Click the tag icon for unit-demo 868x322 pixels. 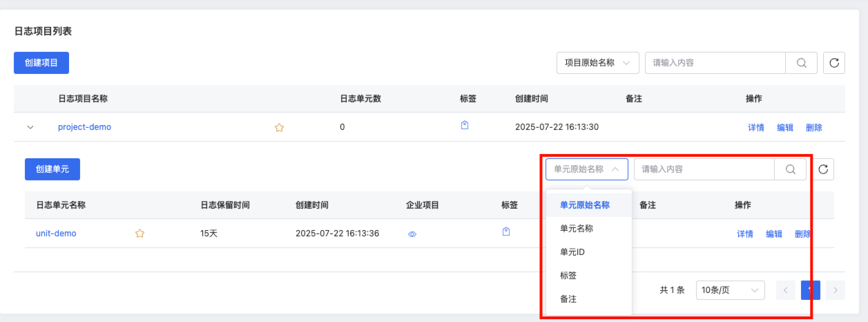(x=506, y=231)
